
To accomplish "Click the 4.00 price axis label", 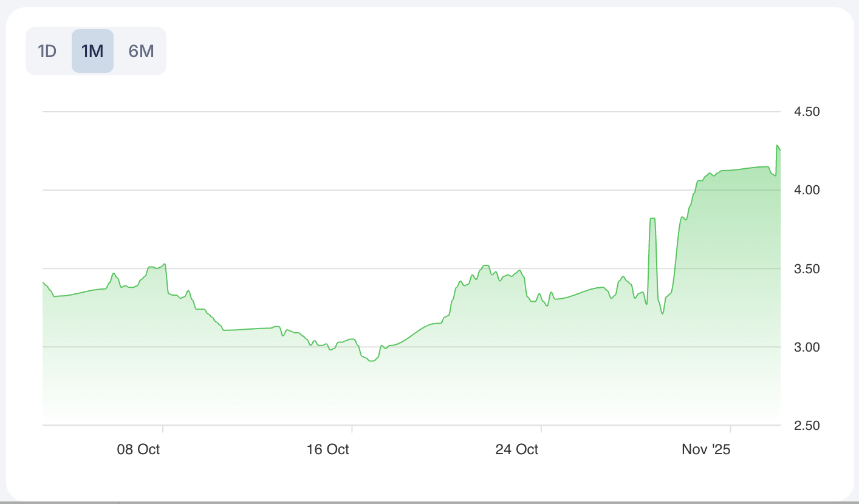I will [x=807, y=190].
